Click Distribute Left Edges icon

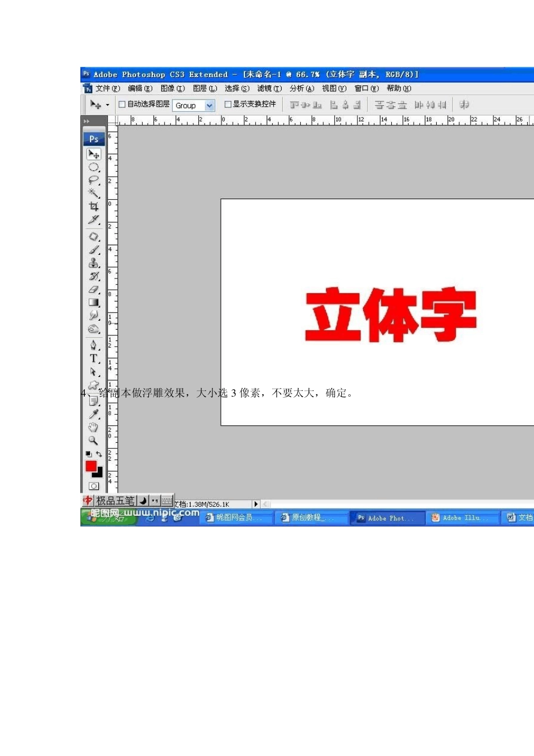click(419, 105)
